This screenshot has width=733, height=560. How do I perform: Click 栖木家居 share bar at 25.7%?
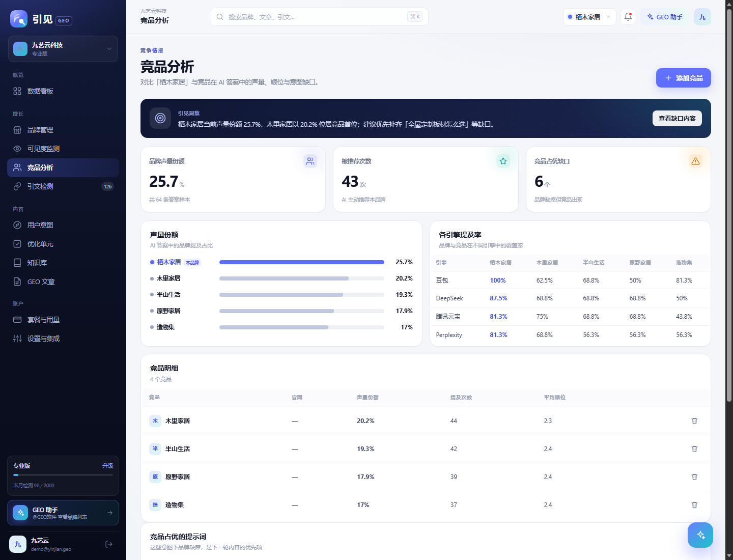[x=302, y=262]
